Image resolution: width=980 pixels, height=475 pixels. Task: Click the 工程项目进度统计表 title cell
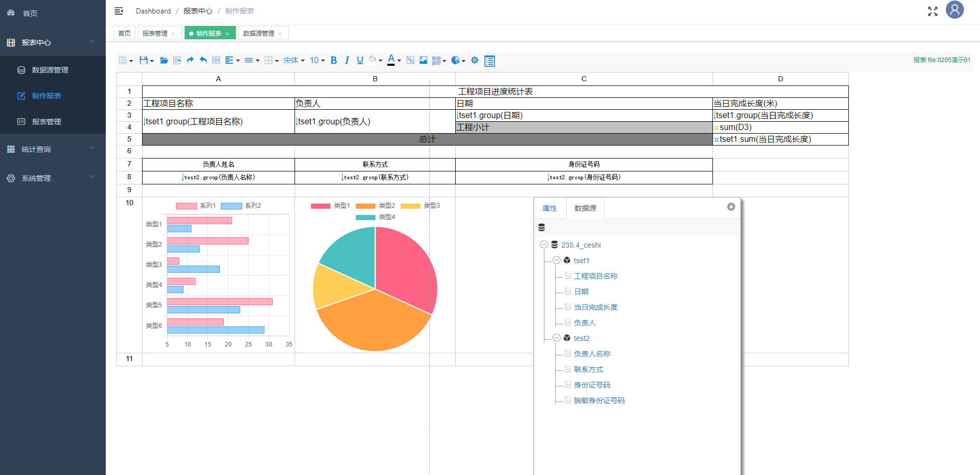[x=495, y=92]
